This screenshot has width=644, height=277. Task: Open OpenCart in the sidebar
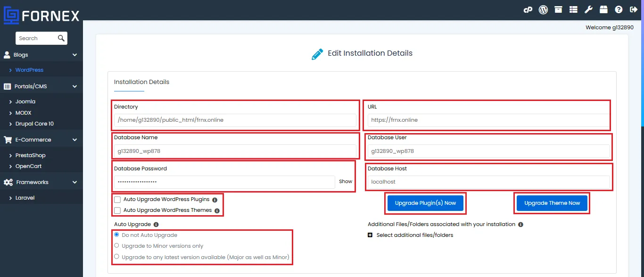coord(28,166)
